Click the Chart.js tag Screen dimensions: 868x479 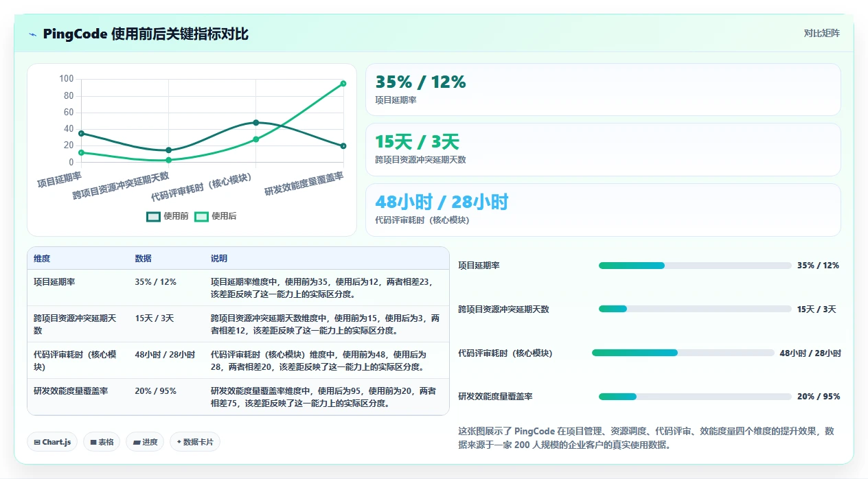point(52,442)
